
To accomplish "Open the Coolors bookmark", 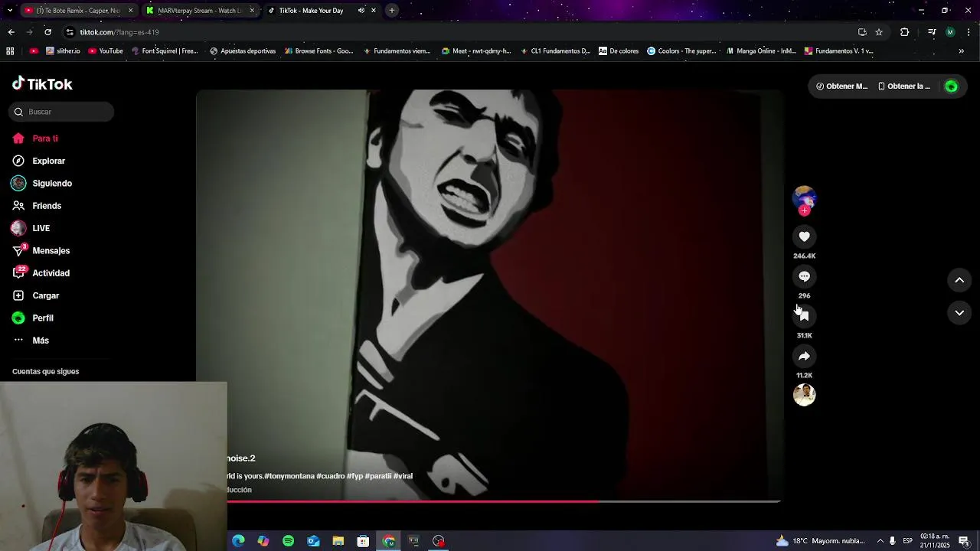I will click(681, 51).
